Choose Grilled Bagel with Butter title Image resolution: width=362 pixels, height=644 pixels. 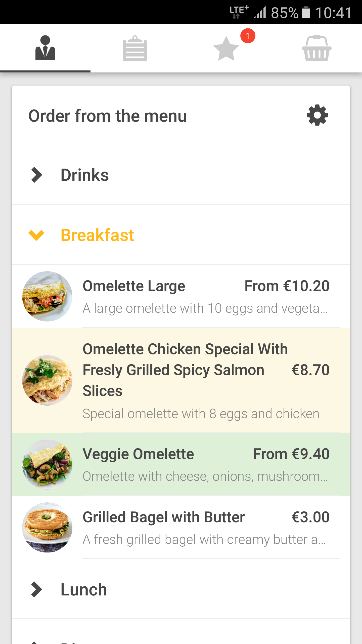pyautogui.click(x=164, y=517)
